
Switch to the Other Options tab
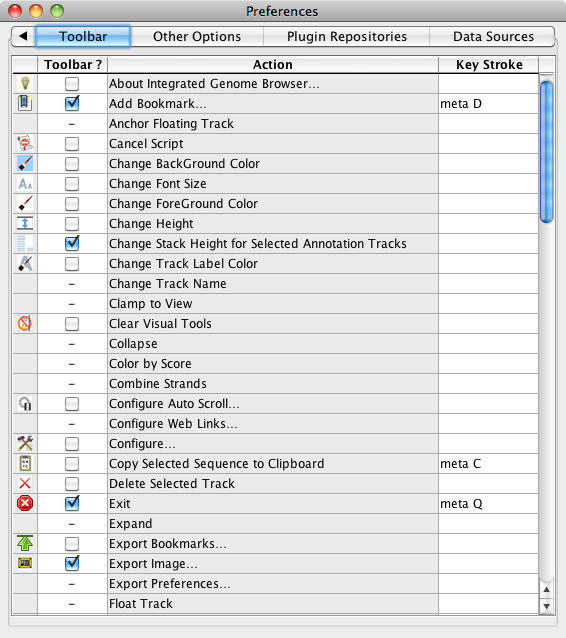point(197,36)
